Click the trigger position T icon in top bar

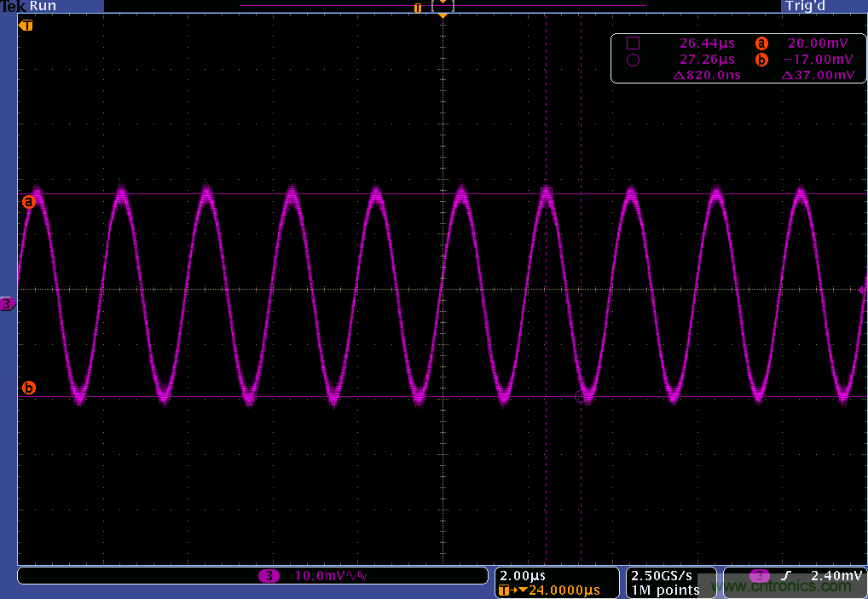(x=417, y=8)
